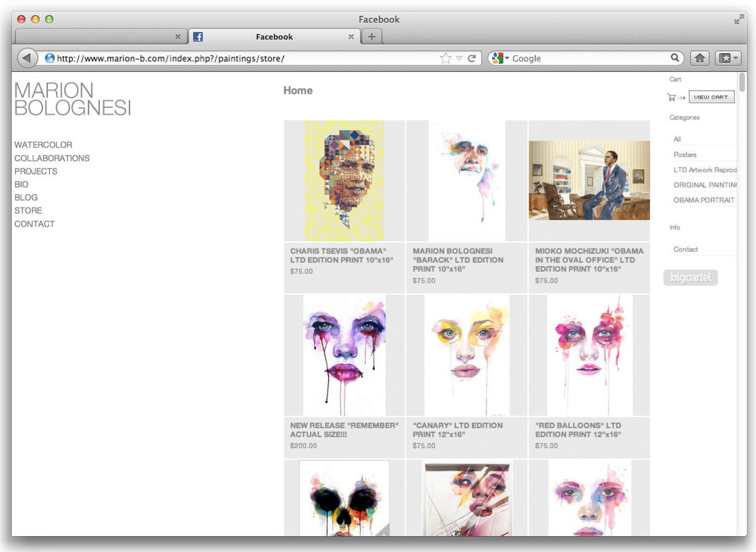The width and height of the screenshot is (756, 552).
Task: Select the LTD Artwork Reproductions category
Action: [705, 170]
